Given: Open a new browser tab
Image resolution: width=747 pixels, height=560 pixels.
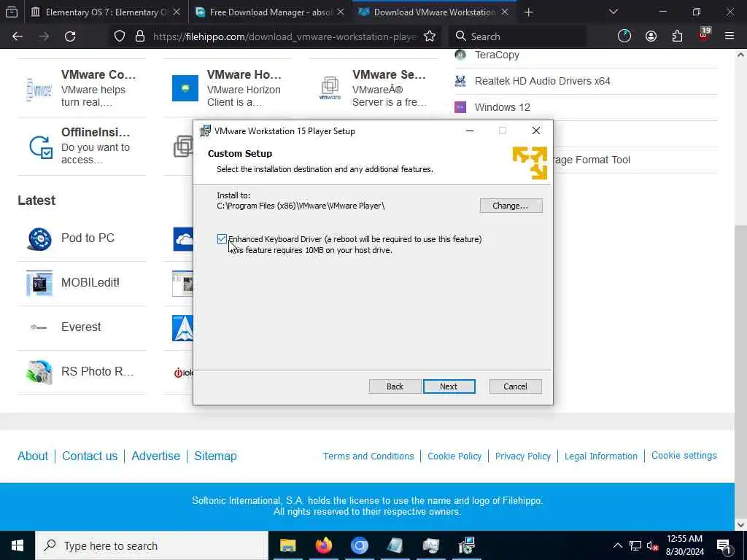Looking at the screenshot, I should click(x=528, y=12).
